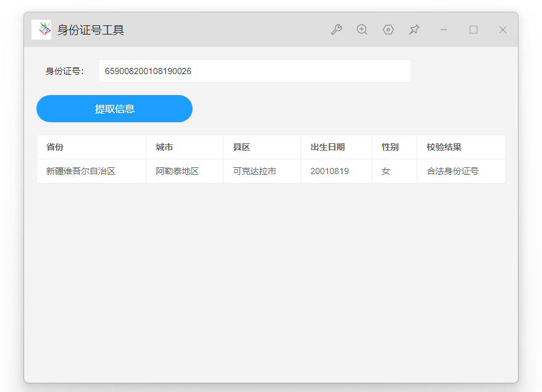Click the 城市 column header
The image size is (542, 392).
[185, 148]
